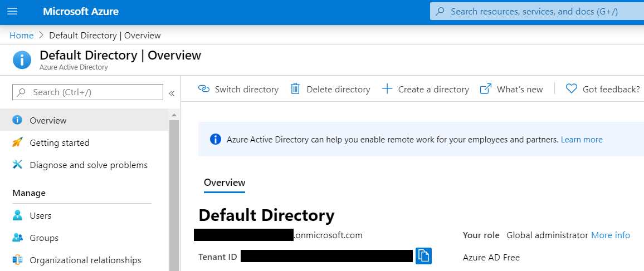This screenshot has width=644, height=271.
Task: Select Overview in the sidebar
Action: coord(84,120)
